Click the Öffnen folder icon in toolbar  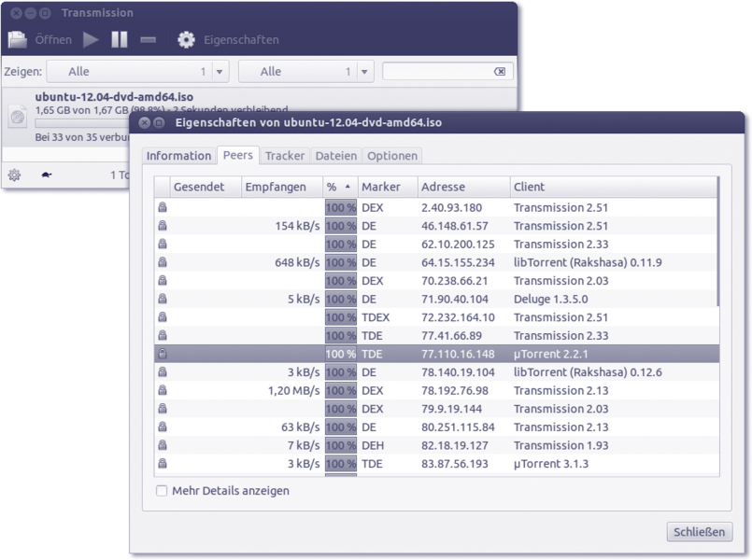(18, 40)
